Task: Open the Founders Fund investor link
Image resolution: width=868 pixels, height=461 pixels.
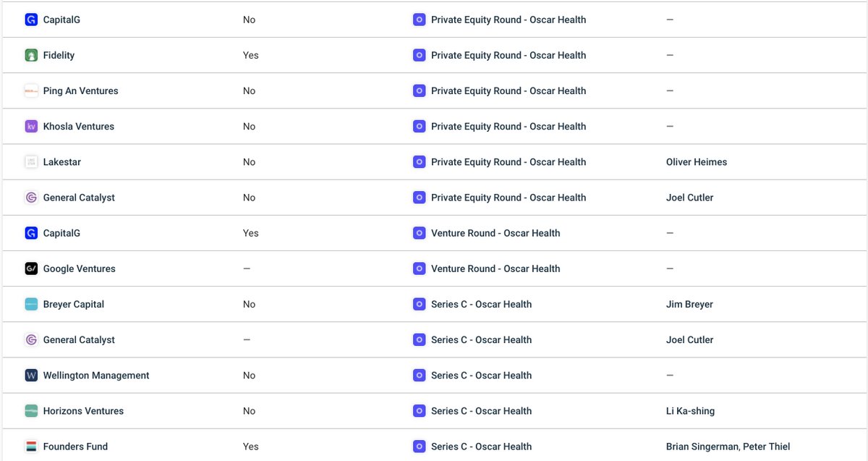Action: pyautogui.click(x=75, y=447)
